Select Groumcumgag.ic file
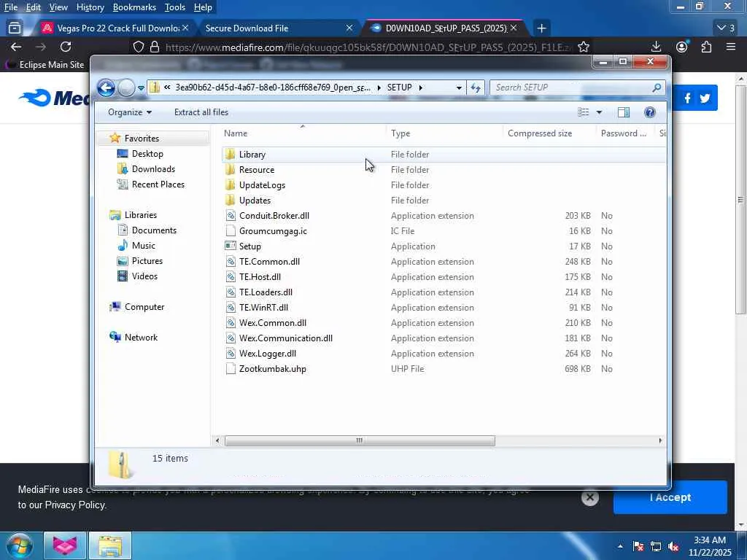747x560 pixels. point(273,231)
